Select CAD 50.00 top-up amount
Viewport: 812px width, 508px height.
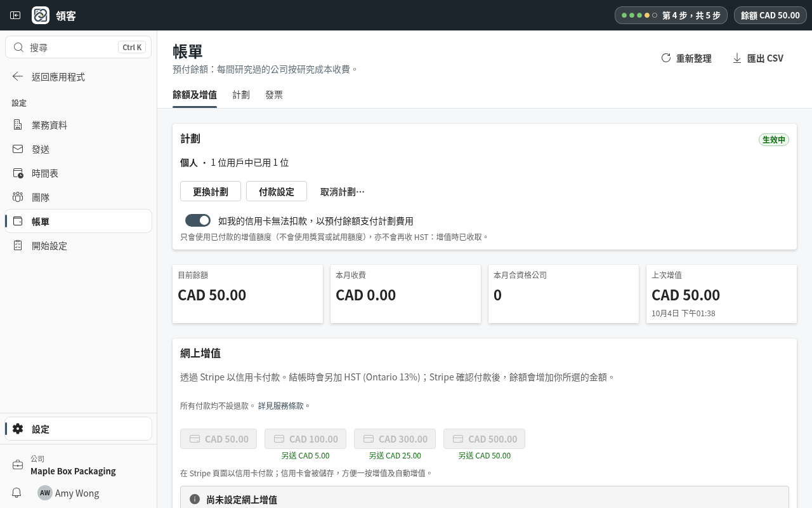coord(219,439)
